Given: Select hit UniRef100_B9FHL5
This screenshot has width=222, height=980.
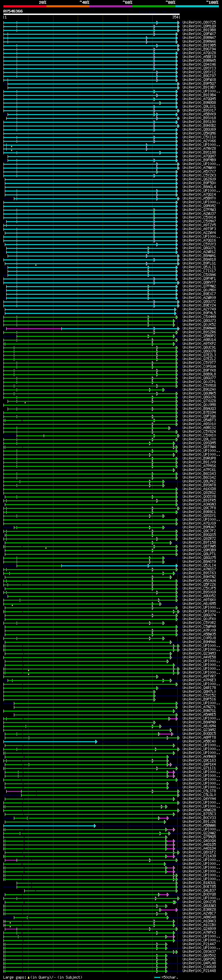Looking at the screenshot, I should 199,313.
